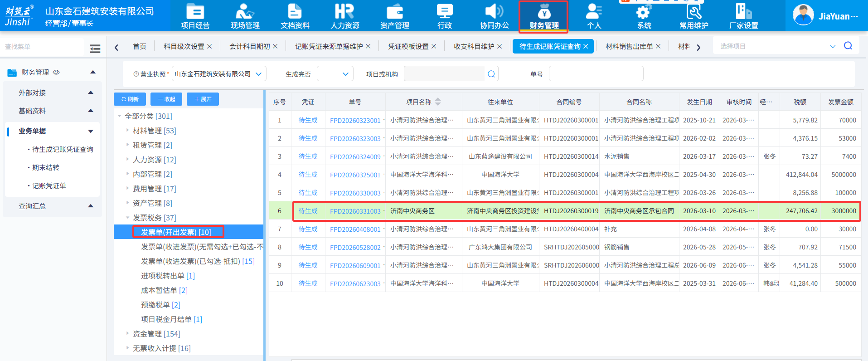This screenshot has width=868, height=361.
Task: Sort by the 项目名称 column arrows
Action: 438,102
